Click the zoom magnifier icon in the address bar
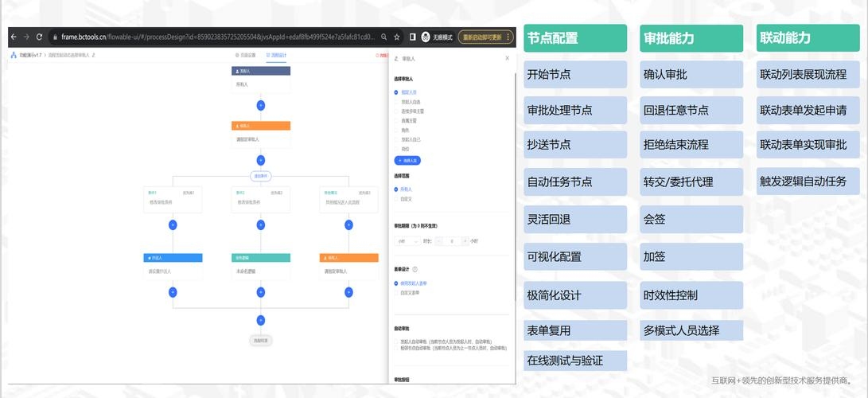Screen dimensions: 868x398 click(383, 37)
